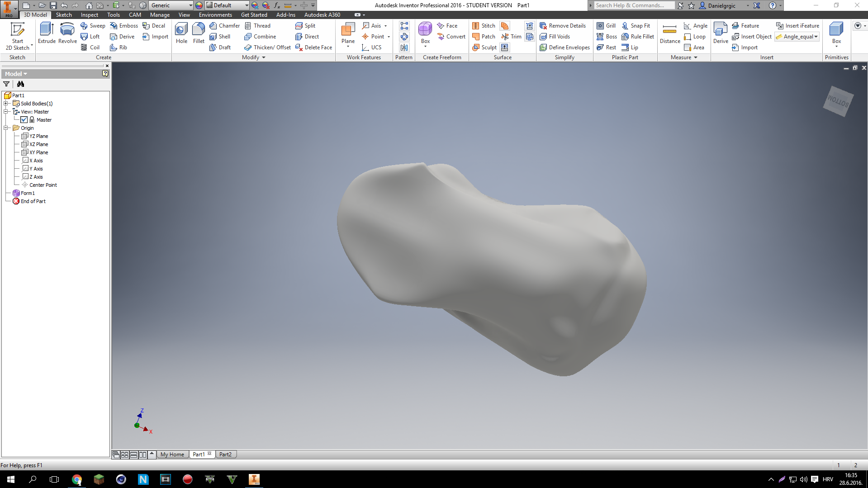The height and width of the screenshot is (488, 868).
Task: Toggle the Master view checkbox
Action: coord(24,120)
